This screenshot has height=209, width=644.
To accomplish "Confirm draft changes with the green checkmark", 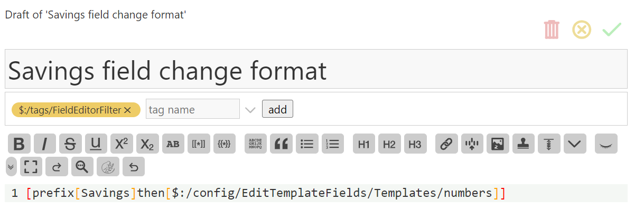I will [x=612, y=30].
